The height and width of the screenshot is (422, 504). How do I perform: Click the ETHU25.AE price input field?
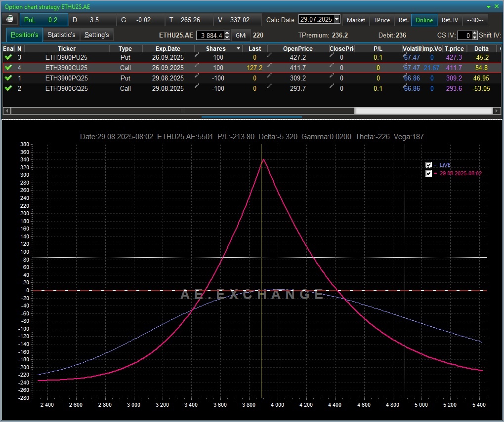tap(210, 36)
